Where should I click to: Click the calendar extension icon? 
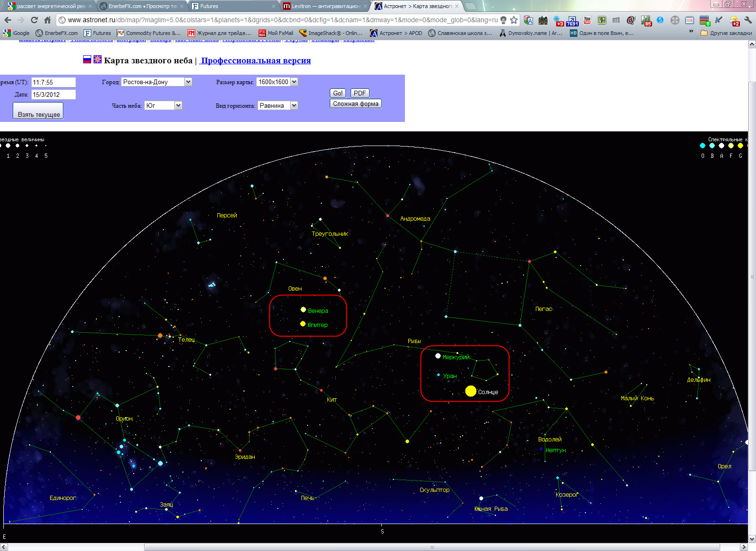tap(689, 20)
